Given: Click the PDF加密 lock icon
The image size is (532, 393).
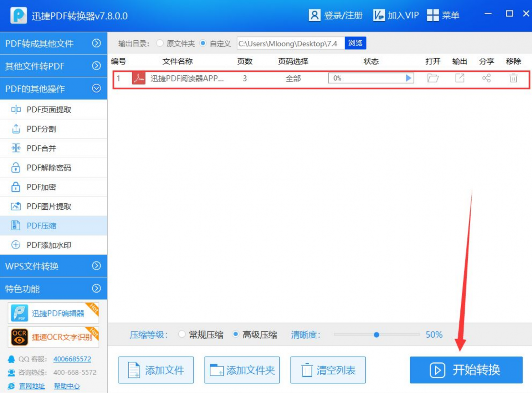Looking at the screenshot, I should click(x=16, y=187).
